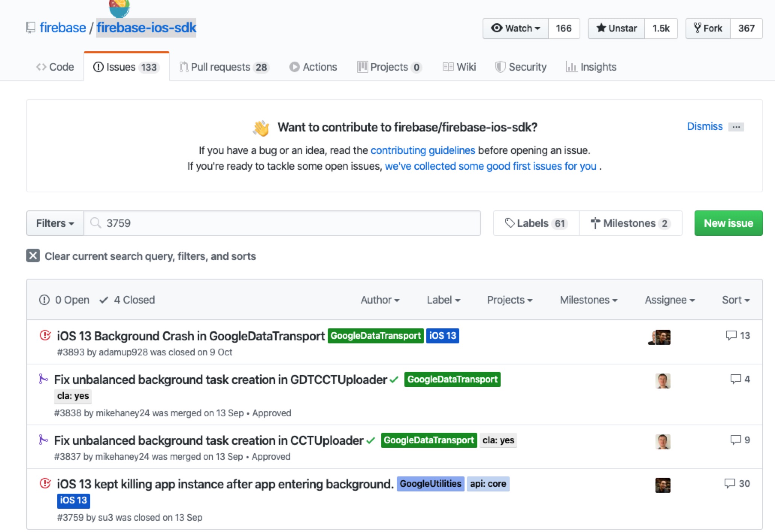Show the 0 Open issues
Image resolution: width=775 pixels, height=532 pixels.
(x=64, y=300)
